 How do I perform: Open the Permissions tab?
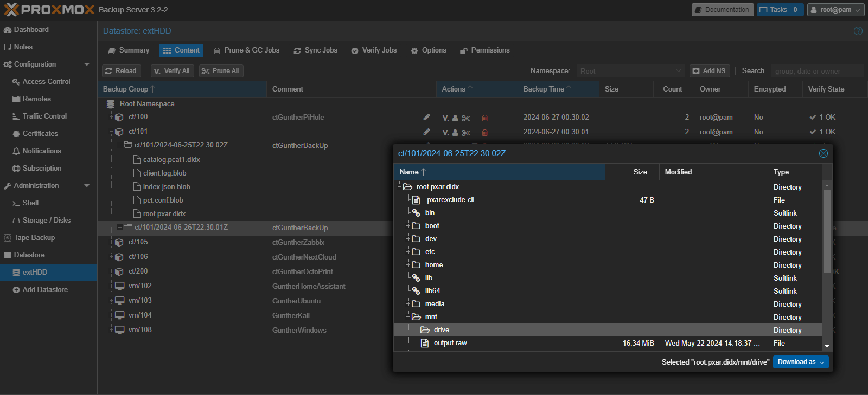(485, 50)
